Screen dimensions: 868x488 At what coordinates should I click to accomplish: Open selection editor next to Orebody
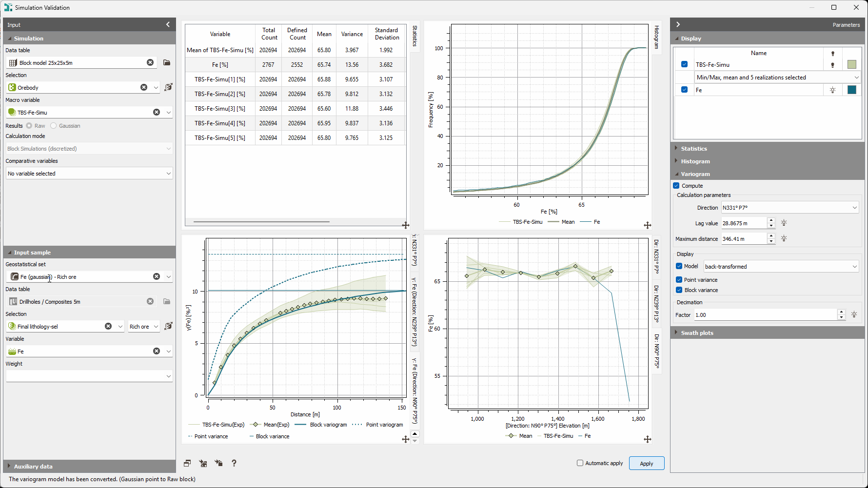169,87
